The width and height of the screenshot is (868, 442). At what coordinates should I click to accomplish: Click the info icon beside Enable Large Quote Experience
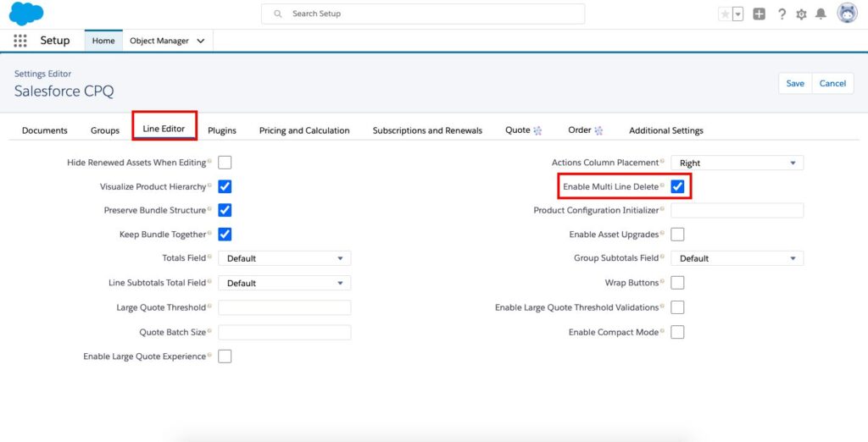pyautogui.click(x=209, y=356)
